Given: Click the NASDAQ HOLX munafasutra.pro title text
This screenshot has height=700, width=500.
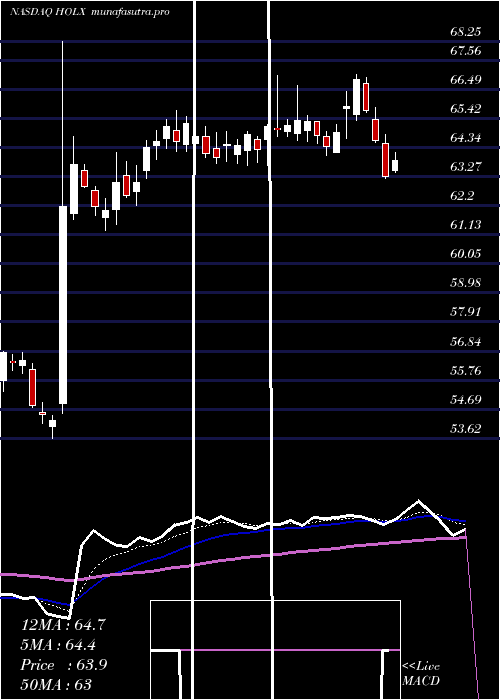Looking at the screenshot, I should click(x=90, y=12).
